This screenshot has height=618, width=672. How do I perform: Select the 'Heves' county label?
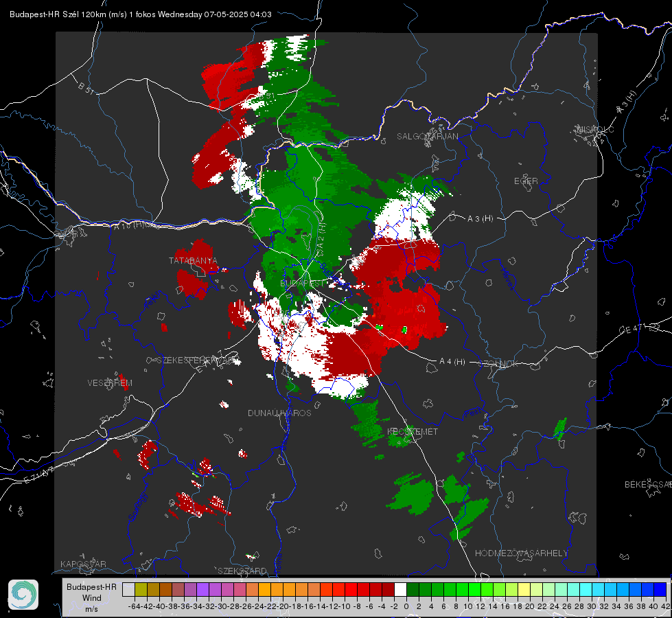pos(507,279)
